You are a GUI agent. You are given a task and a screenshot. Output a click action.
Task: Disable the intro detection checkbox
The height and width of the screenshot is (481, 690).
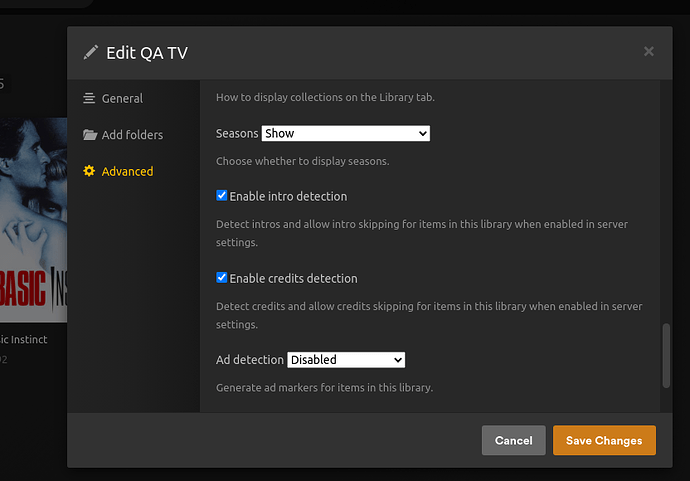222,196
